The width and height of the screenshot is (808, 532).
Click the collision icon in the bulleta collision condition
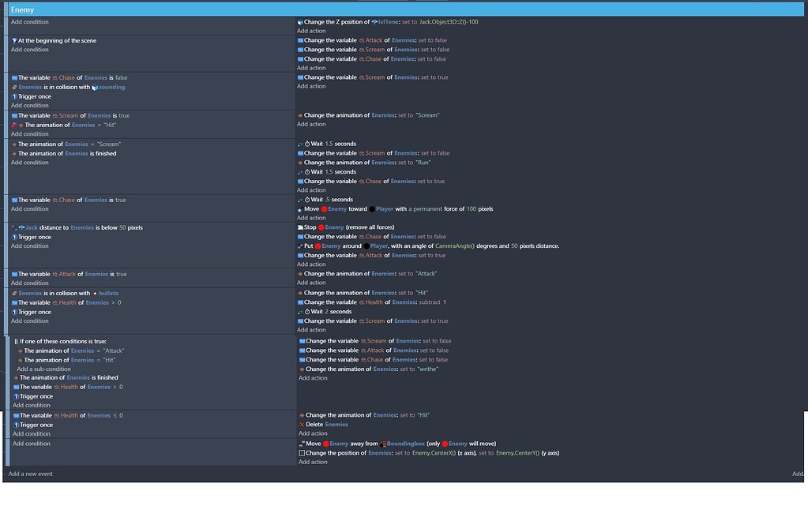click(x=13, y=293)
